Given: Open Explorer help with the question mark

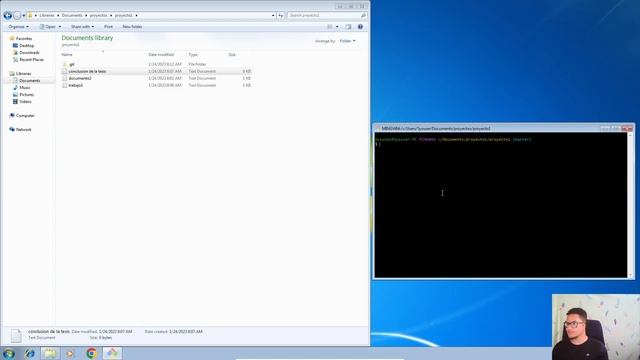Looking at the screenshot, I should pyautogui.click(x=360, y=27).
